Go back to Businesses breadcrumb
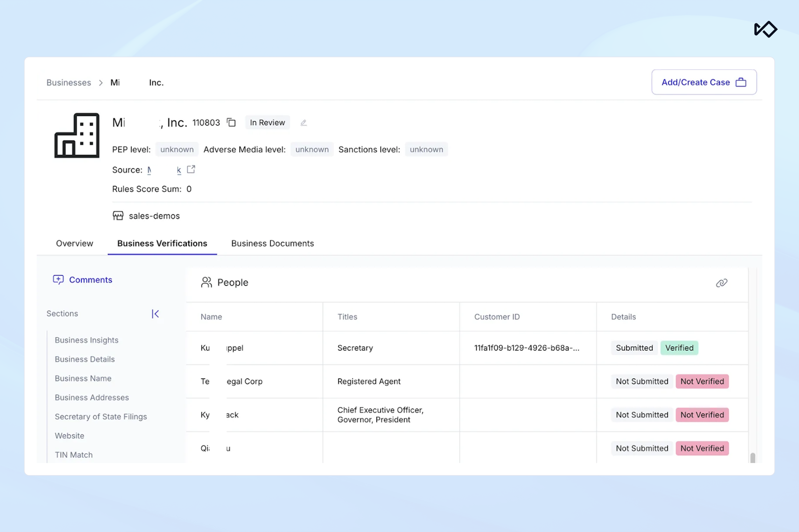 69,83
